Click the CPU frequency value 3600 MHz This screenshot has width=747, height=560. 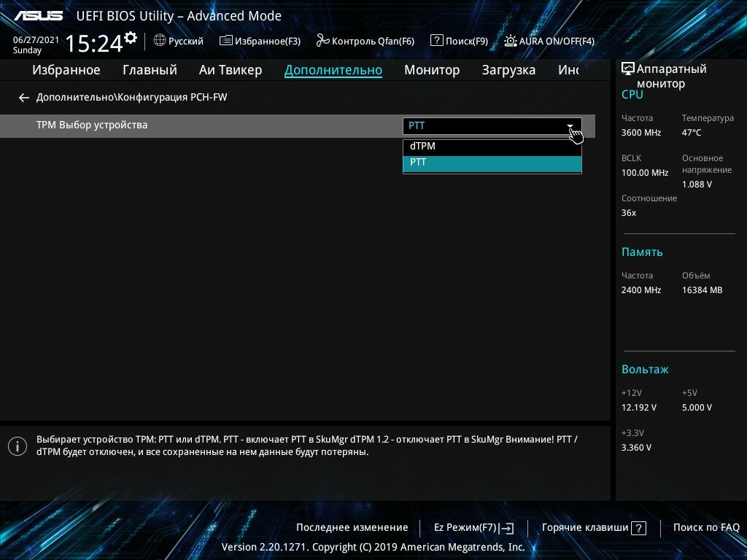(640, 133)
